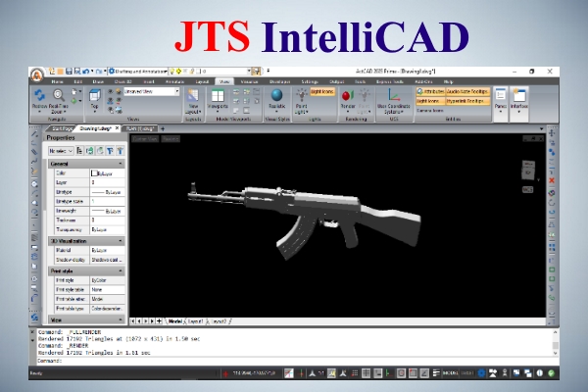Click the view cube in the drawing viewport
The height and width of the screenshot is (392, 588).
[x=528, y=170]
